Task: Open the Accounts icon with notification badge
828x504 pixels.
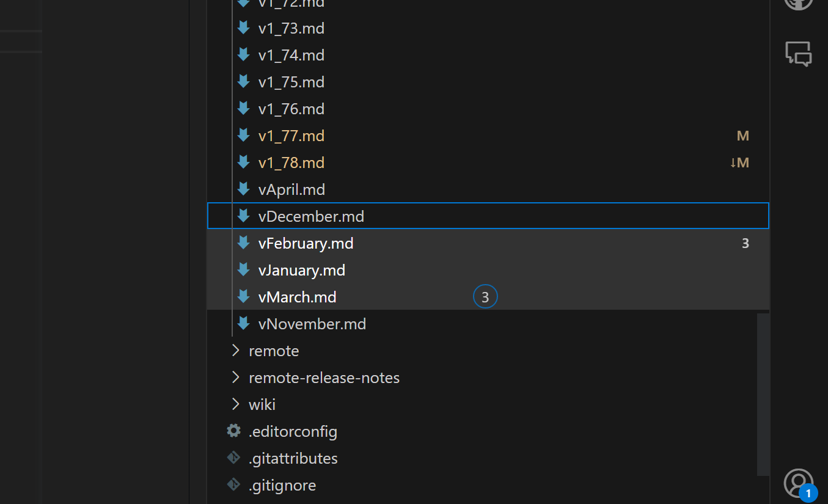Action: click(x=799, y=483)
